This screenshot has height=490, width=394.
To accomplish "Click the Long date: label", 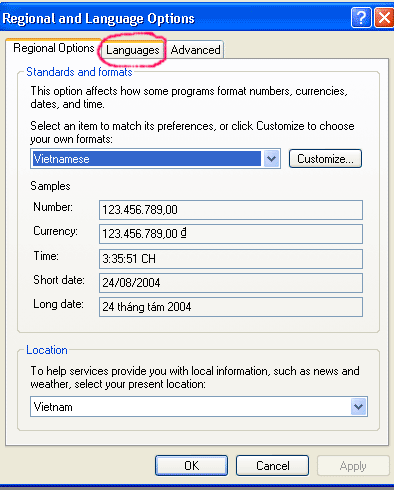I will tap(58, 304).
